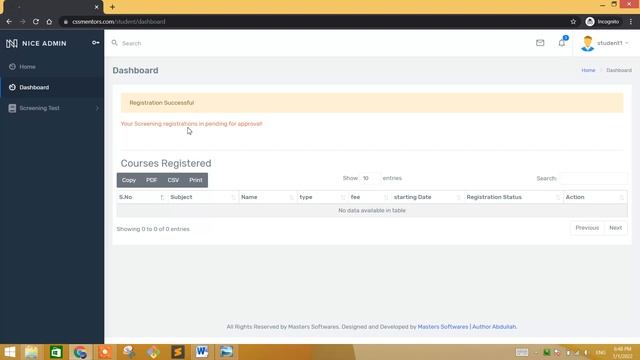Open File Explorer from taskbar
The height and width of the screenshot is (360, 640).
point(31,352)
